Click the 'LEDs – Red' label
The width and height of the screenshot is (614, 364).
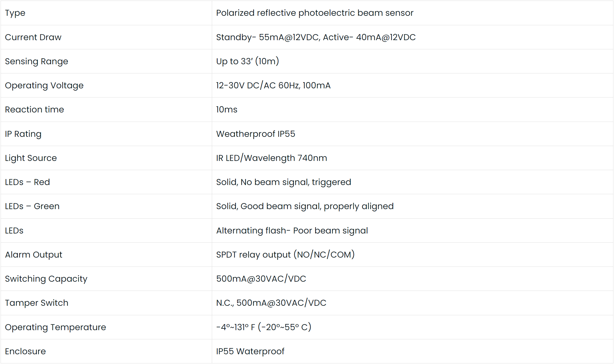(27, 182)
